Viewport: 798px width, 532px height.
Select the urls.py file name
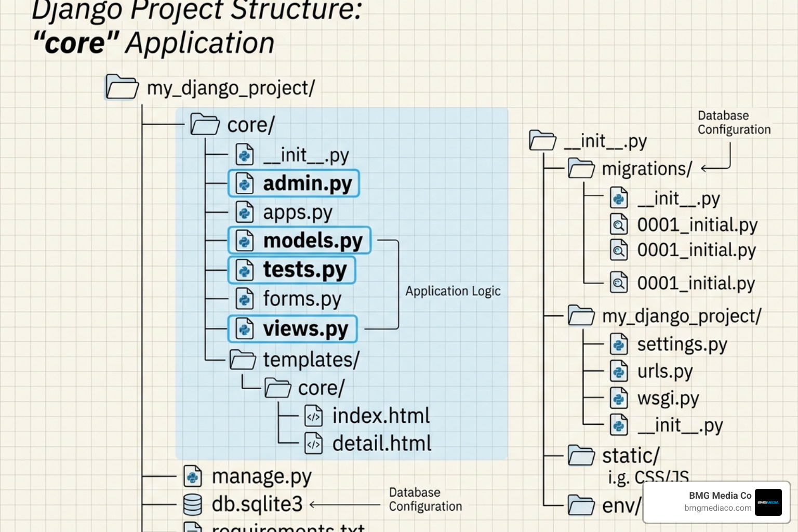coord(665,371)
